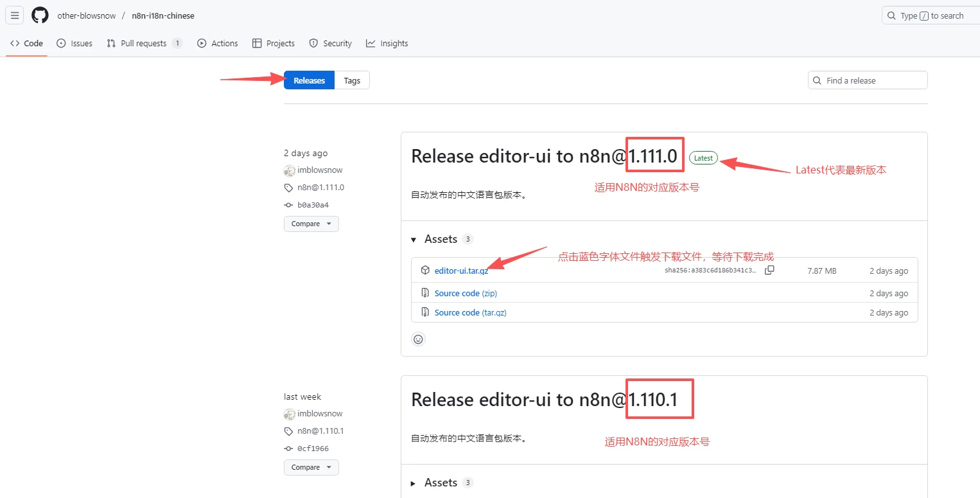
Task: Go to the Actions tab
Action: pos(218,44)
